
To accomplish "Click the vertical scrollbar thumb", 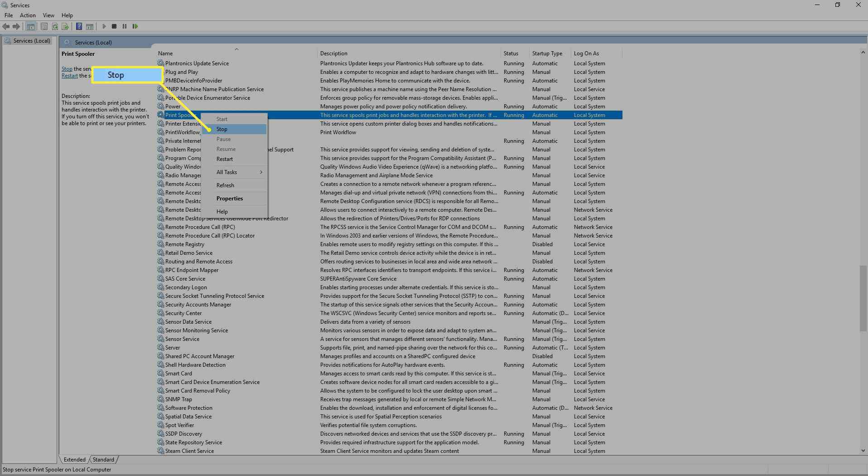I will coord(863,298).
